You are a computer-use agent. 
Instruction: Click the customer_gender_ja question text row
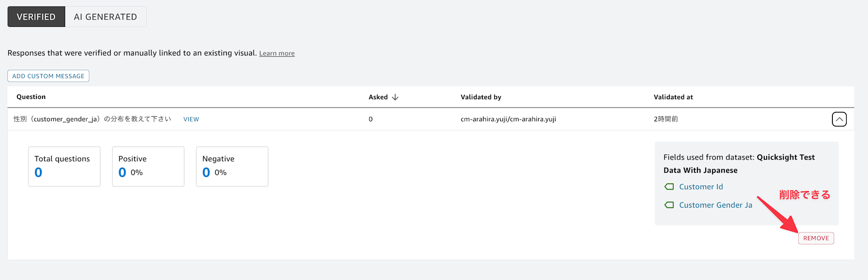click(x=92, y=119)
